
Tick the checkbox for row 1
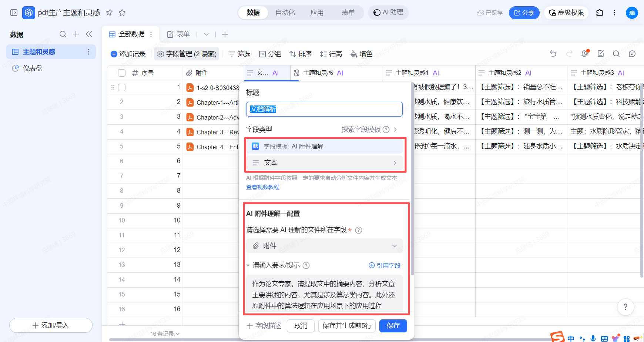[122, 88]
